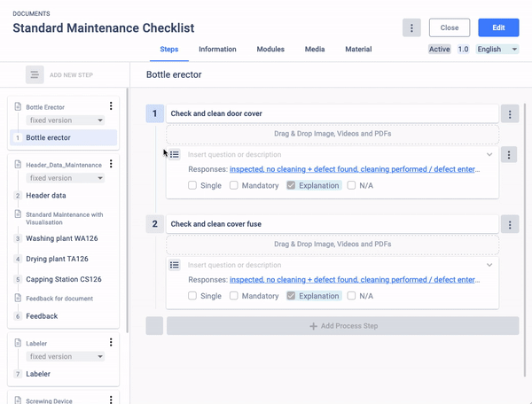The image size is (532, 404).
Task: Select Feedback step in sidebar
Action: (x=42, y=316)
